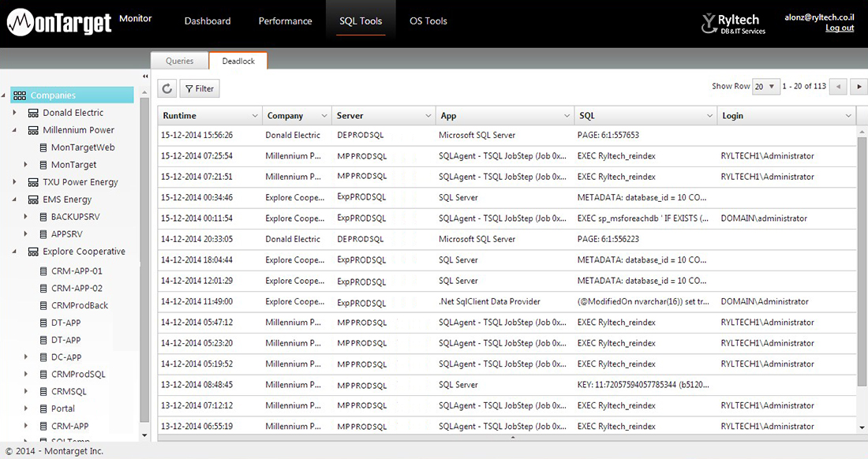Viewport: 868px width, 459px height.
Task: Click the company icon beside EMS Energy
Action: 33,200
